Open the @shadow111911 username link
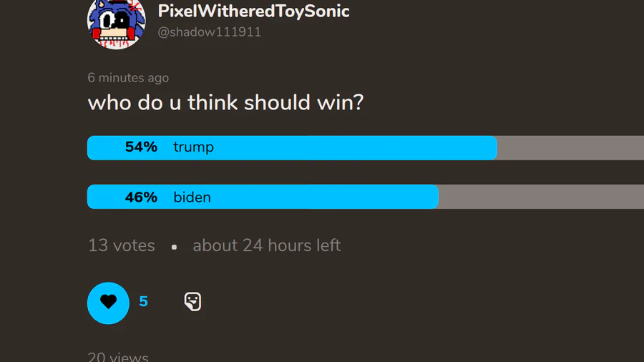The height and width of the screenshot is (362, 644). click(210, 32)
